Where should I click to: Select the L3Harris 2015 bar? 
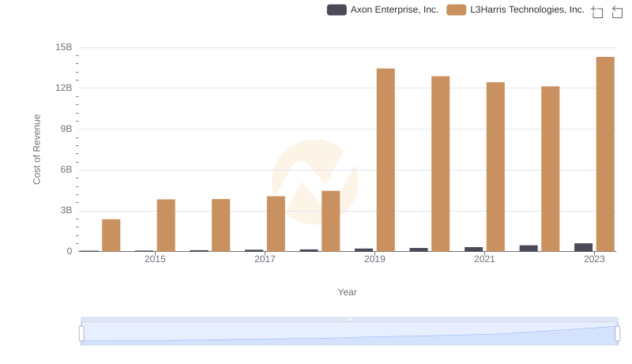[166, 226]
